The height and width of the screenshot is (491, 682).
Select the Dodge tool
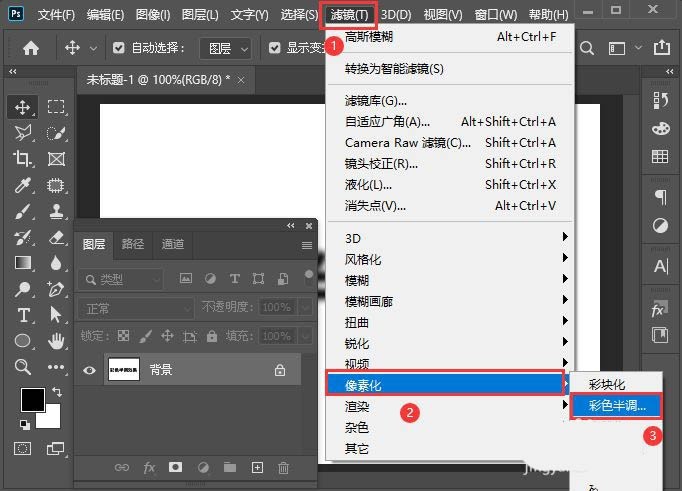[x=23, y=289]
